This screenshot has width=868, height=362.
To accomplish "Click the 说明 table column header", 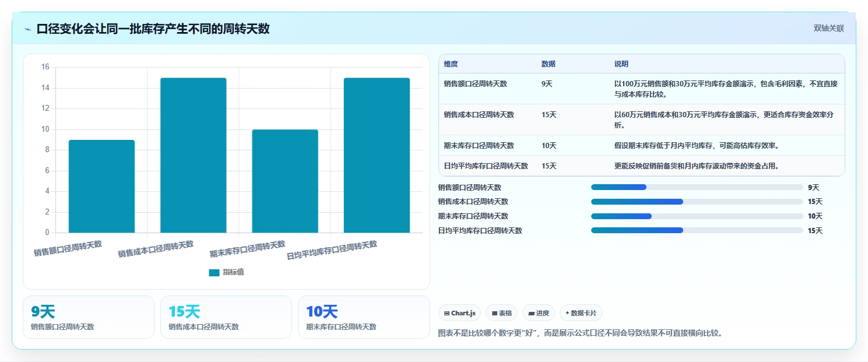I will [621, 64].
